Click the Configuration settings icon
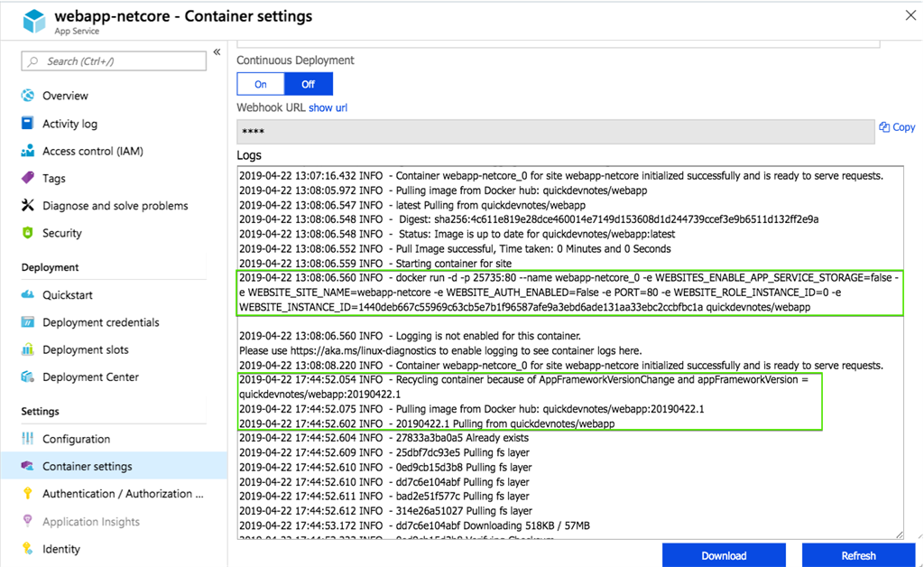The width and height of the screenshot is (924, 567). click(x=29, y=440)
